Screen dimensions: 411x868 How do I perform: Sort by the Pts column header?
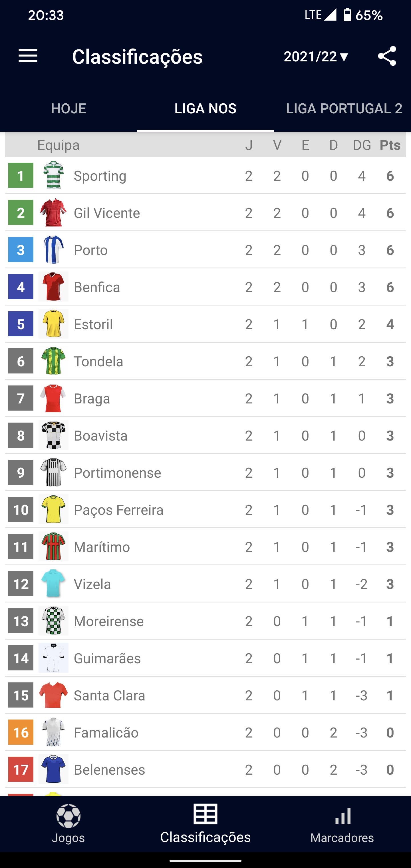tap(390, 145)
